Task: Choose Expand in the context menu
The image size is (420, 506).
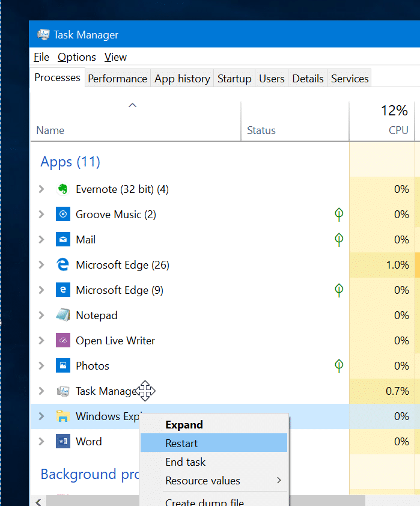Action: [x=214, y=425]
